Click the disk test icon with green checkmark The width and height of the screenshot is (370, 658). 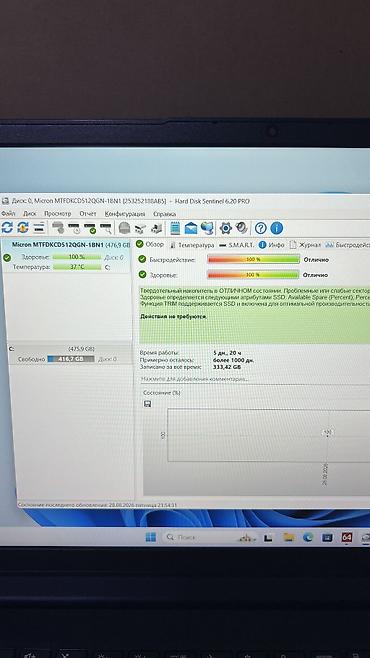(90, 228)
